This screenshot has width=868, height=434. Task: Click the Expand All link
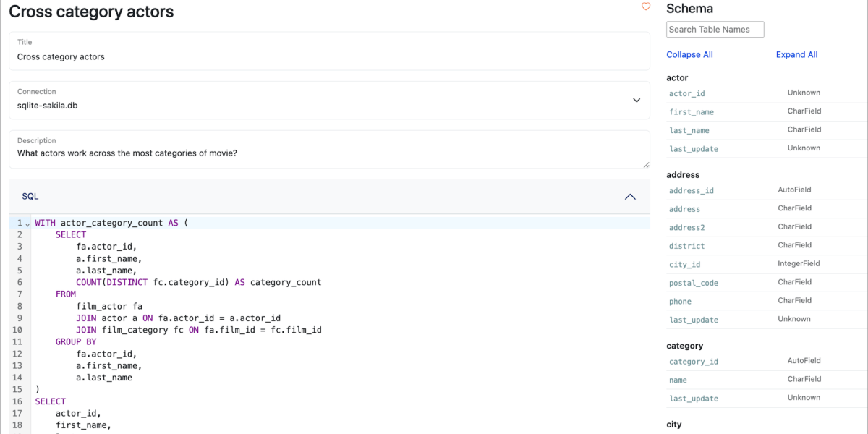coord(796,55)
